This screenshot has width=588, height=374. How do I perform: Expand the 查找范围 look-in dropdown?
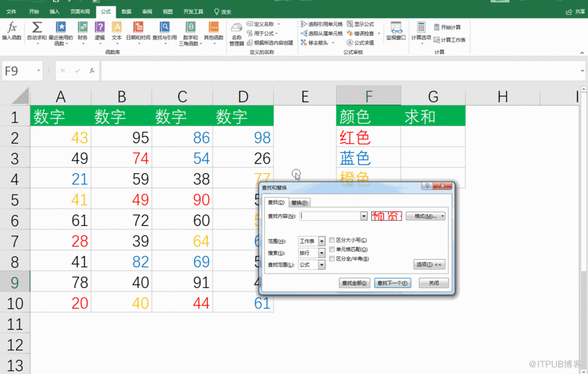tap(322, 265)
